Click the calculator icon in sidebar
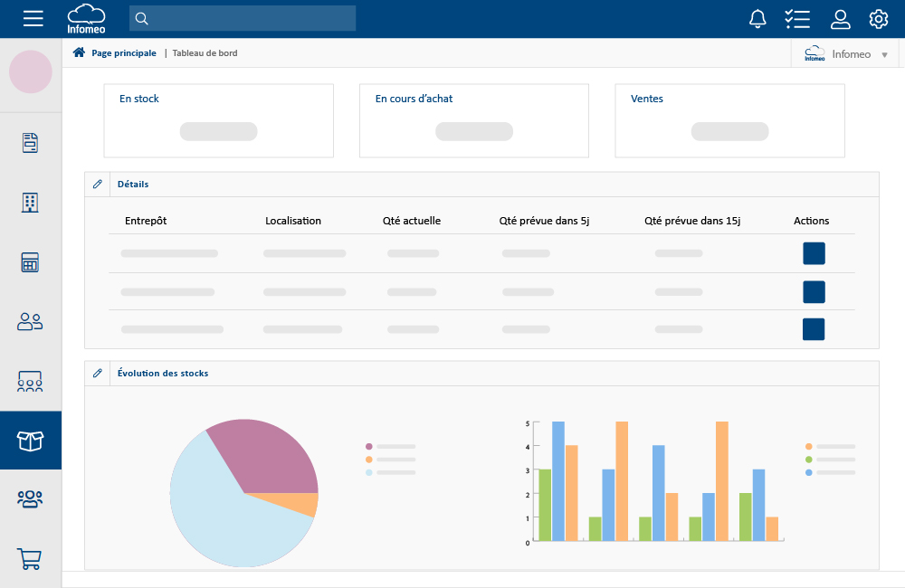Screen dimensions: 905x588 click(30, 262)
